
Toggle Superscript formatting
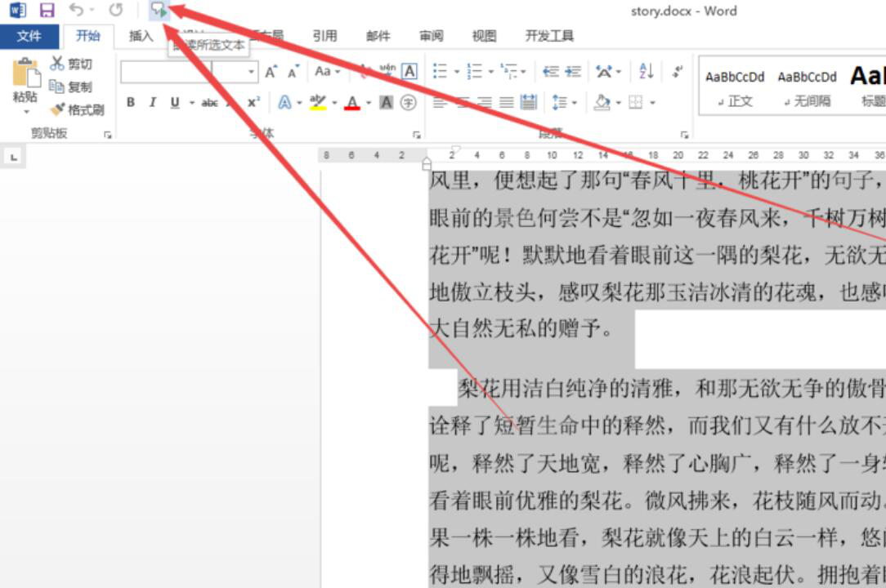(253, 102)
